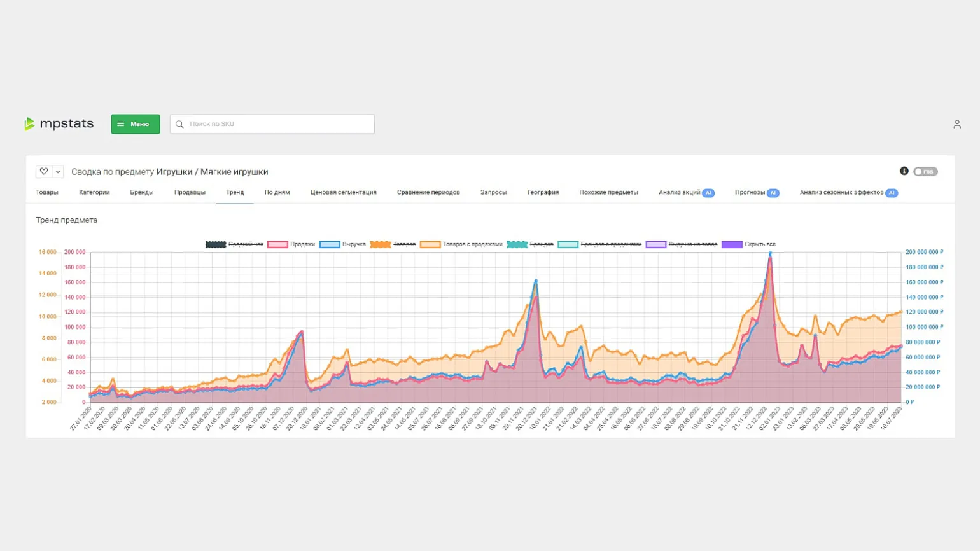Toggle the FBS switch

925,172
